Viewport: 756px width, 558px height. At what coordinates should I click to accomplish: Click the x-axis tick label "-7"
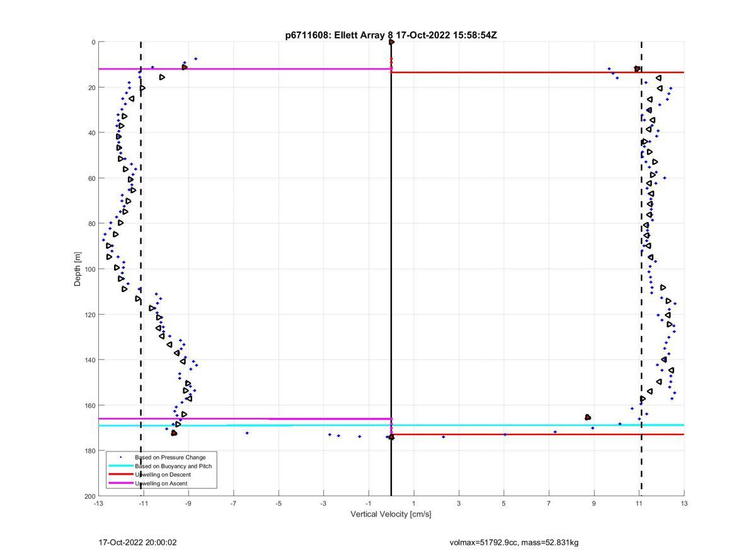(233, 503)
